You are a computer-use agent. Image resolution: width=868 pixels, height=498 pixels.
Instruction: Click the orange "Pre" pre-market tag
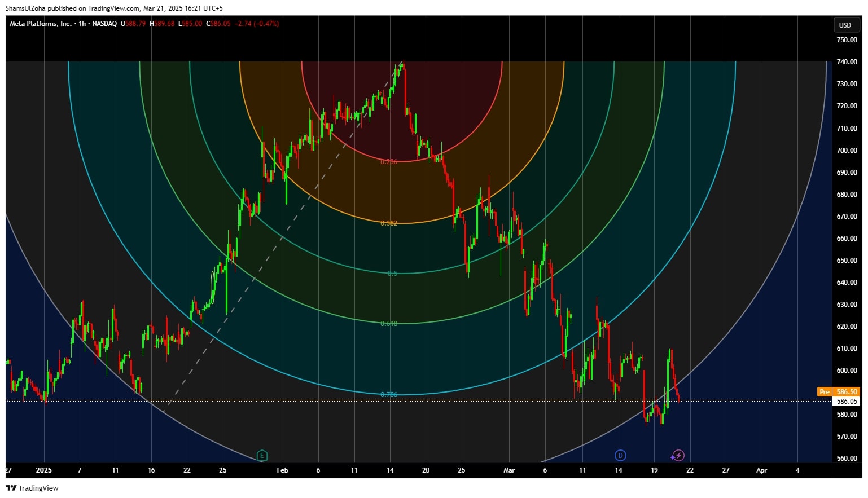[x=825, y=391]
